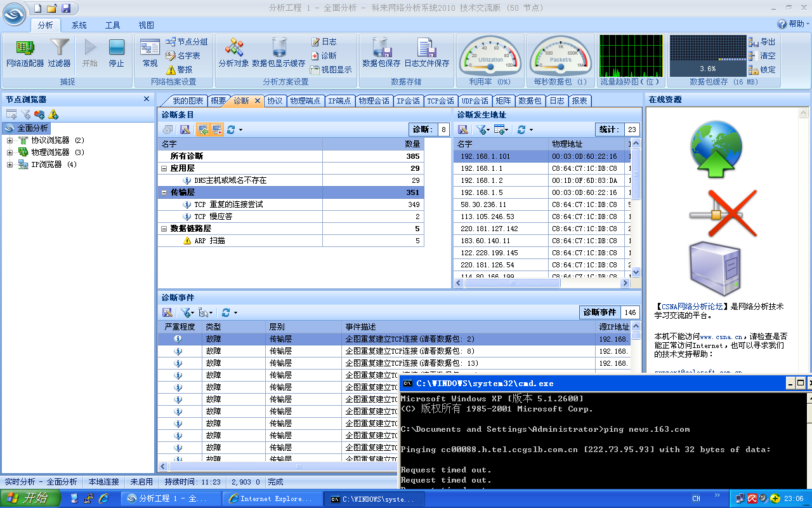812x508 pixels.
Task: Click Export (导出) in packet buffer group
Action: tap(762, 42)
